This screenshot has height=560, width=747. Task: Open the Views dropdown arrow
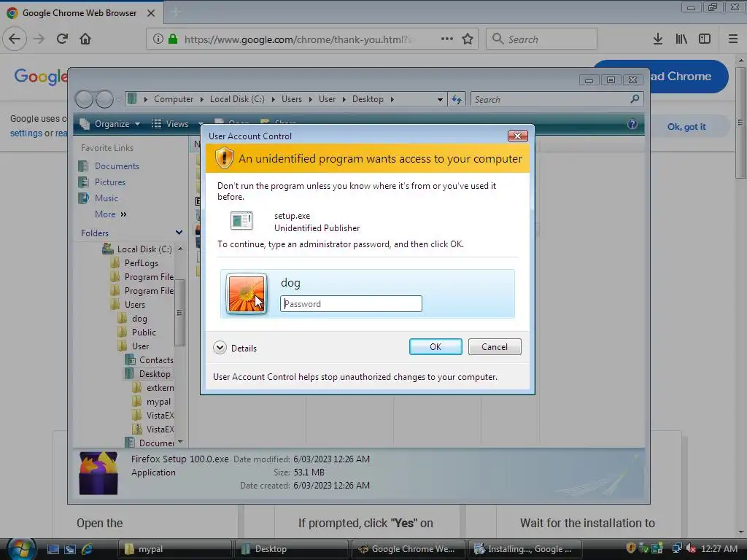(x=201, y=124)
